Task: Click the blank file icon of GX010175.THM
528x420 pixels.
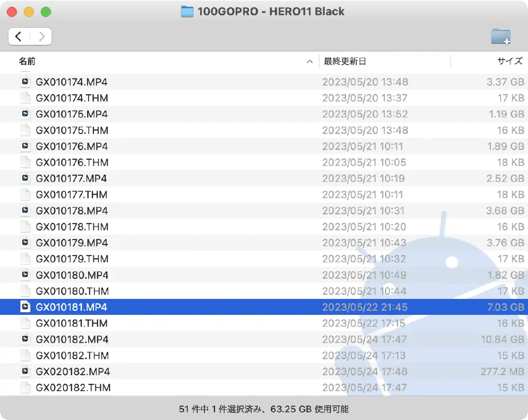Action: (x=25, y=130)
